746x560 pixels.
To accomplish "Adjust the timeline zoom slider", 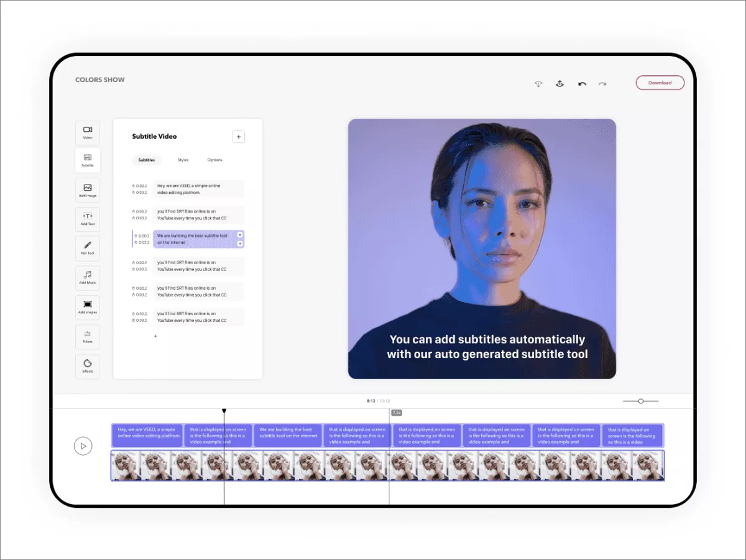I will 641,401.
